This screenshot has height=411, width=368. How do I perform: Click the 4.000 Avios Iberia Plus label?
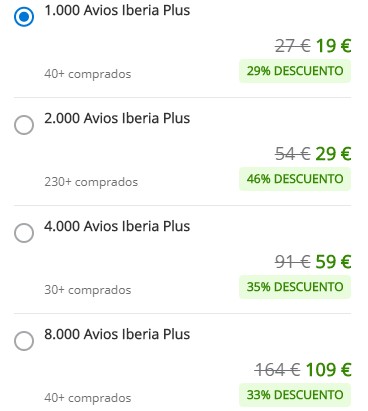[x=117, y=226]
